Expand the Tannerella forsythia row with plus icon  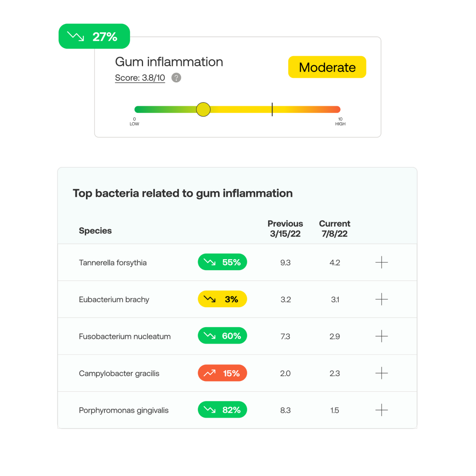pos(381,262)
